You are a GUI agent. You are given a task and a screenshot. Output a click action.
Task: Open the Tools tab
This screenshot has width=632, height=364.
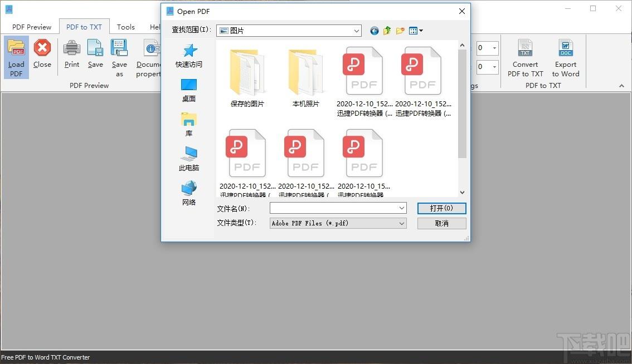click(126, 27)
